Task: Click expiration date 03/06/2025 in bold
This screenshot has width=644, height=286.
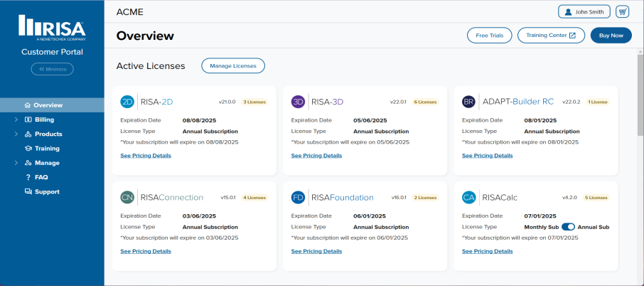Action: (199, 216)
